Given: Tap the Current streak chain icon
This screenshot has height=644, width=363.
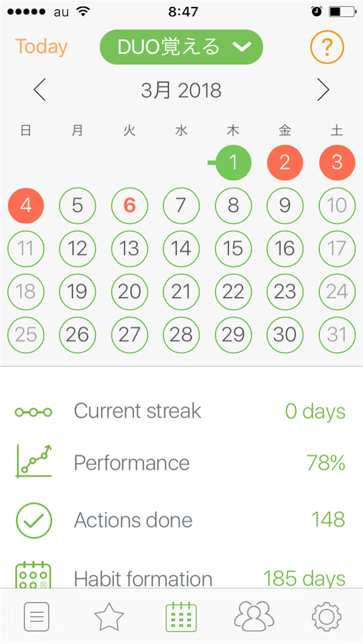Looking at the screenshot, I should tap(34, 411).
